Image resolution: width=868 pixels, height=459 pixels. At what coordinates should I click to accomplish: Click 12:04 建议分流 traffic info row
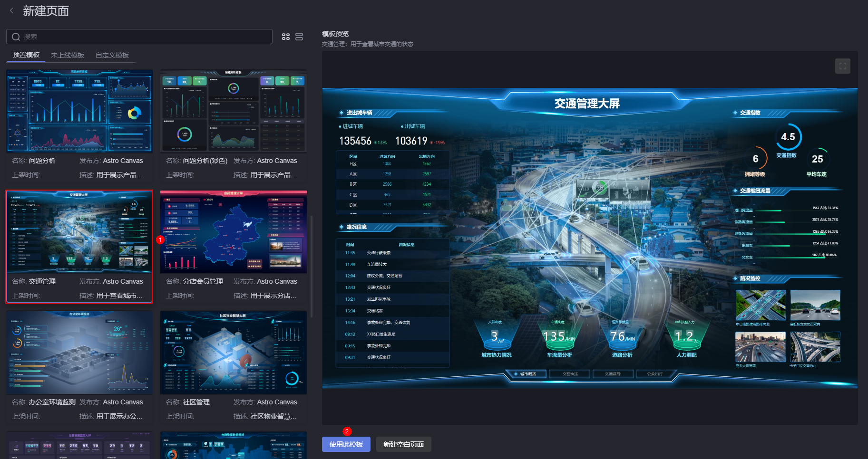pyautogui.click(x=393, y=276)
